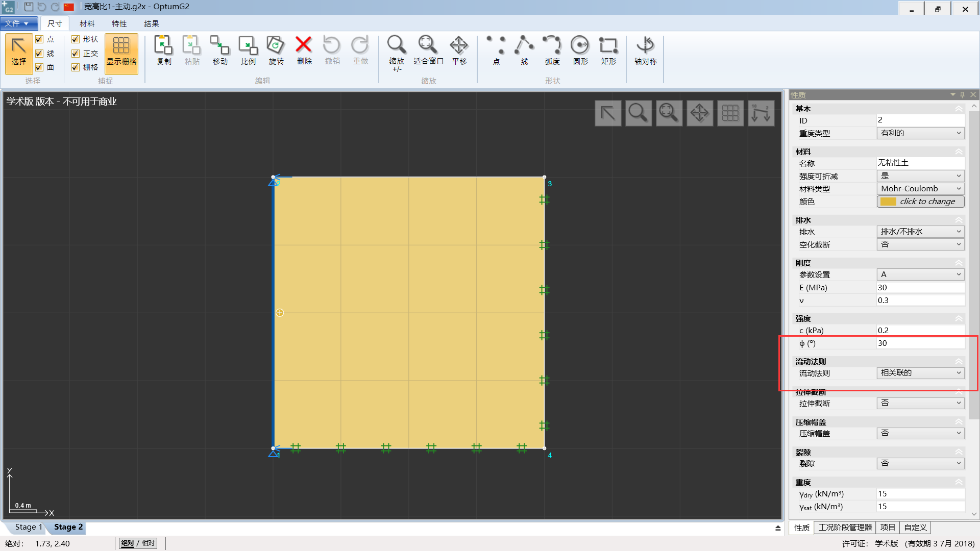
Task: Select the 点 point shape tool
Action: [x=496, y=51]
